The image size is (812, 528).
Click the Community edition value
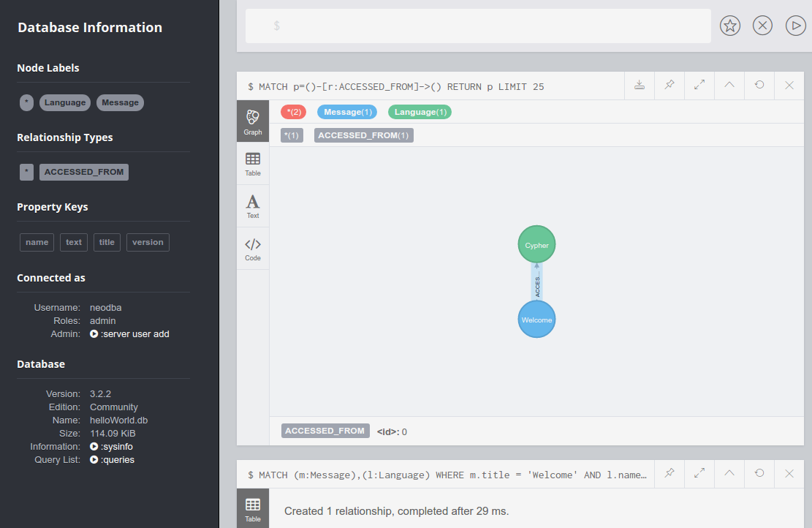click(x=114, y=407)
